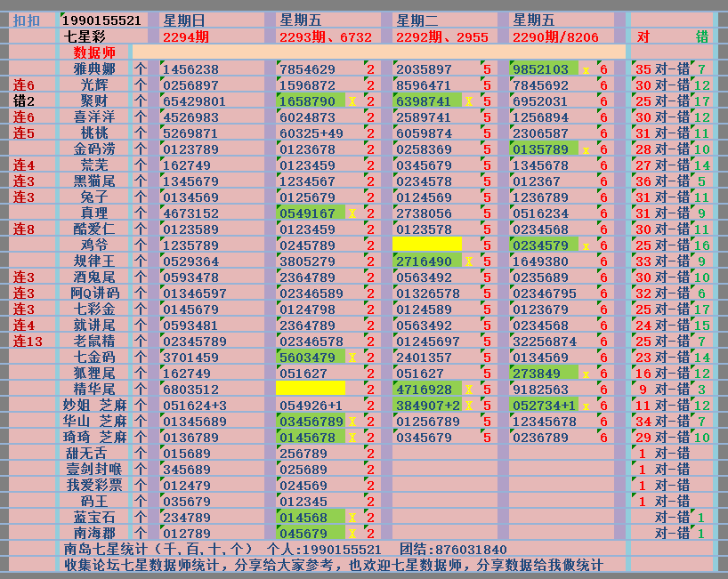Click the 1990155521 cell at top
728x579 pixels.
tap(103, 20)
